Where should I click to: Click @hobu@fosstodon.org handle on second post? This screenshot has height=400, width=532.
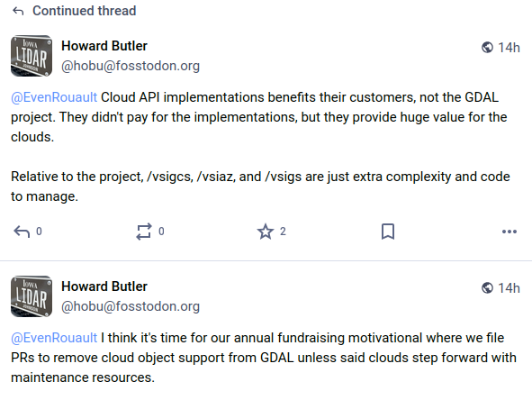pyautogui.click(x=131, y=306)
